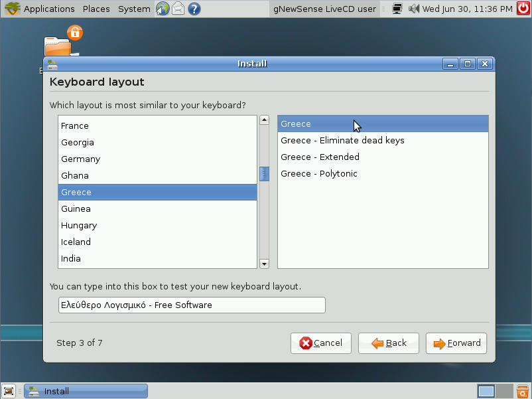
Task: Open the help launcher icon
Action: point(194,9)
